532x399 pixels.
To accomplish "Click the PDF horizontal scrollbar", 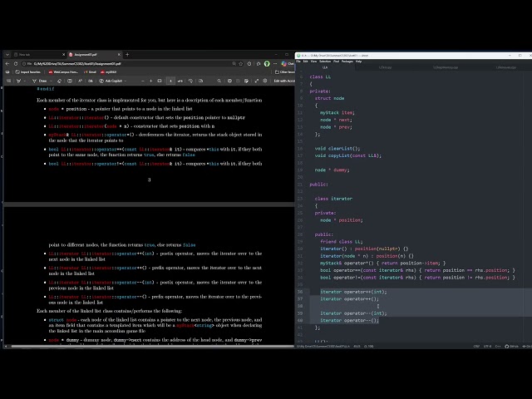I will pyautogui.click(x=152, y=347).
